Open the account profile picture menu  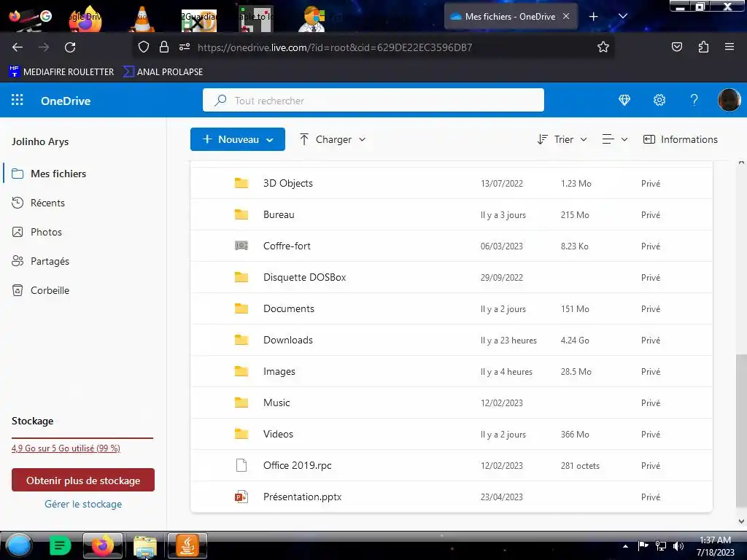729,100
